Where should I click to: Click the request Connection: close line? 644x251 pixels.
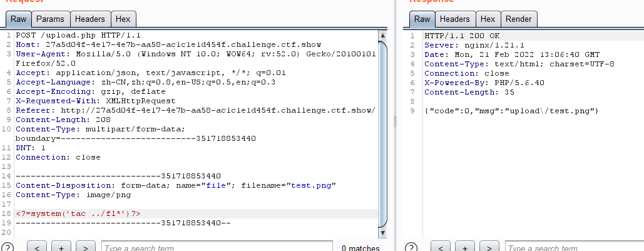58,157
